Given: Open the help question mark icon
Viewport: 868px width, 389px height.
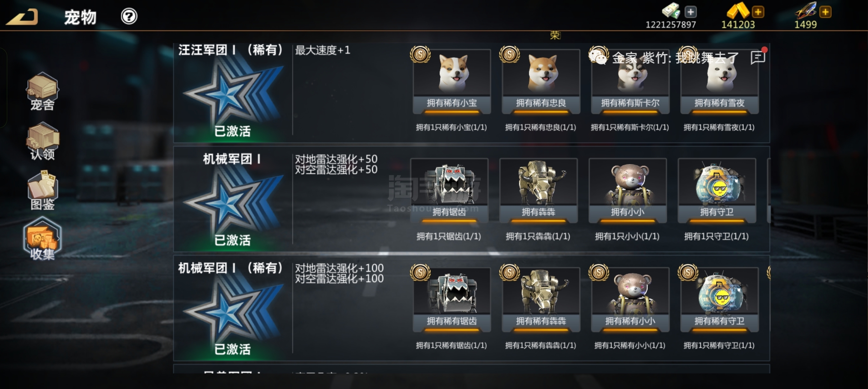Looking at the screenshot, I should pos(129,17).
